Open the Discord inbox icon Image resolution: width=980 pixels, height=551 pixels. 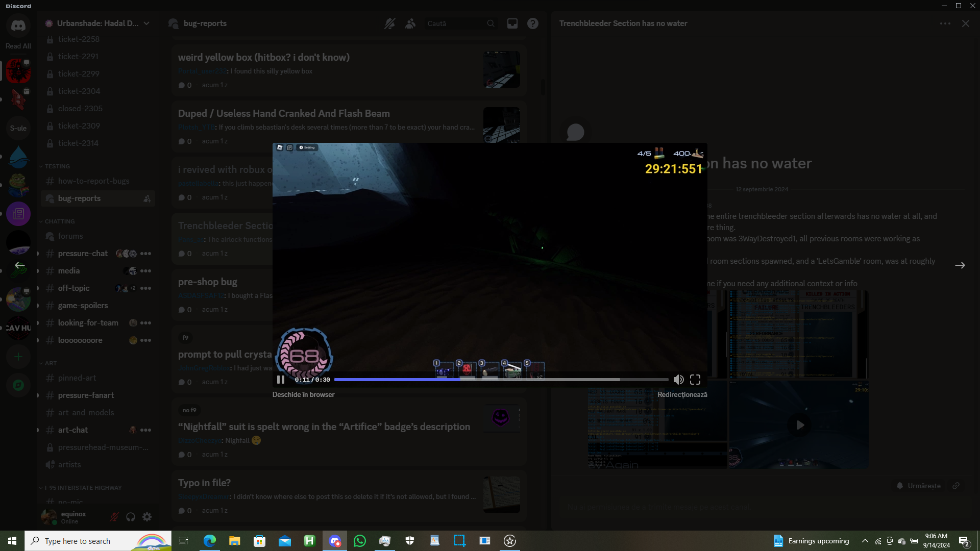pyautogui.click(x=512, y=23)
